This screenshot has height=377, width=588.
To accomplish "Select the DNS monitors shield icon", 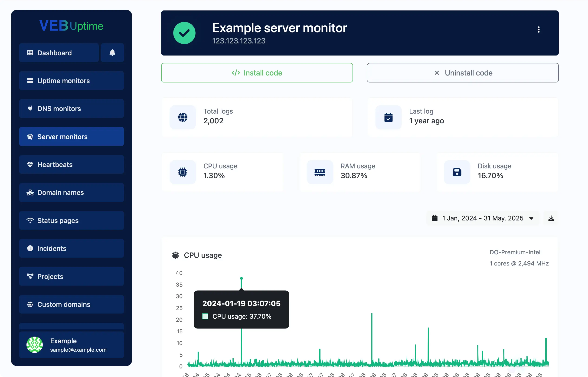I will (30, 108).
